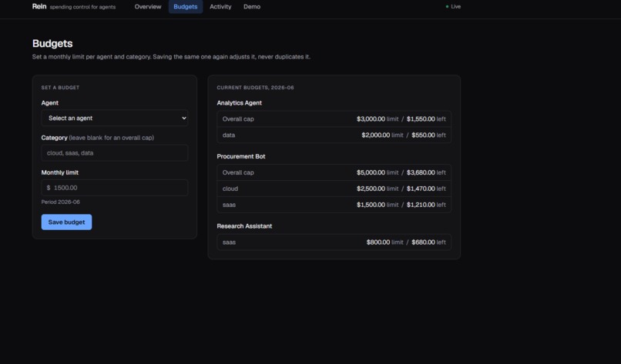The width and height of the screenshot is (621, 364).
Task: Click the Rein logo text
Action: (x=39, y=6)
